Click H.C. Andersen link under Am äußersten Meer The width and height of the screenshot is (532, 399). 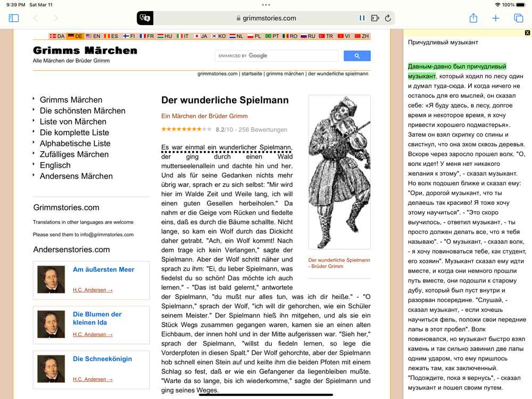[x=93, y=290]
